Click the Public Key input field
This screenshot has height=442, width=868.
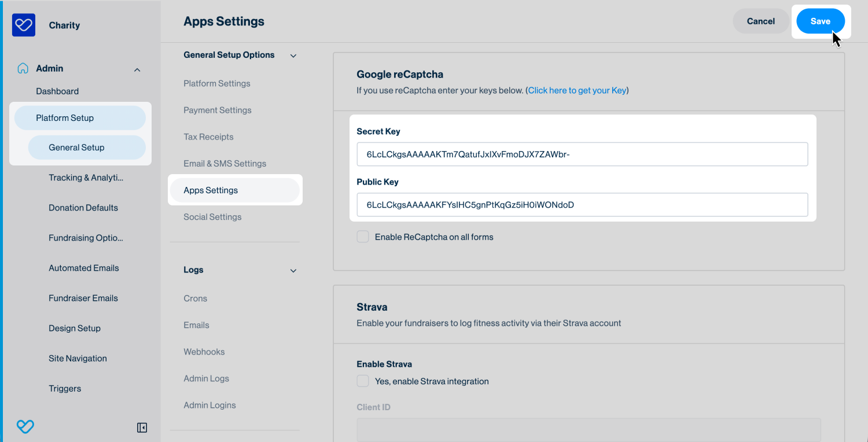582,204
